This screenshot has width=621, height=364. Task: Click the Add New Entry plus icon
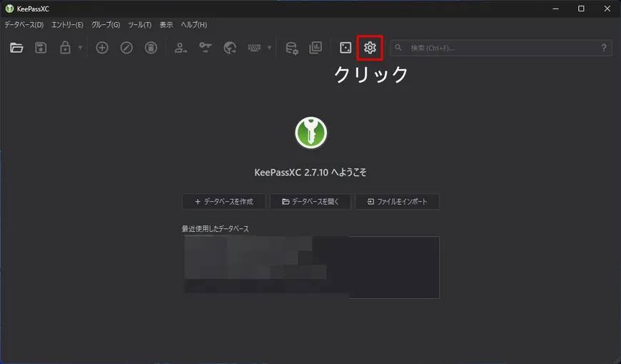(102, 48)
